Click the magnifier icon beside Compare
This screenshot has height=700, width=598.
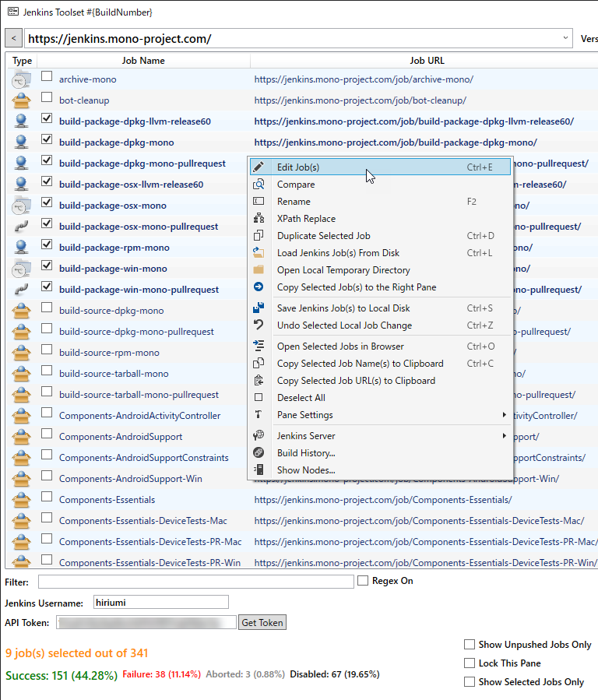[x=259, y=184]
